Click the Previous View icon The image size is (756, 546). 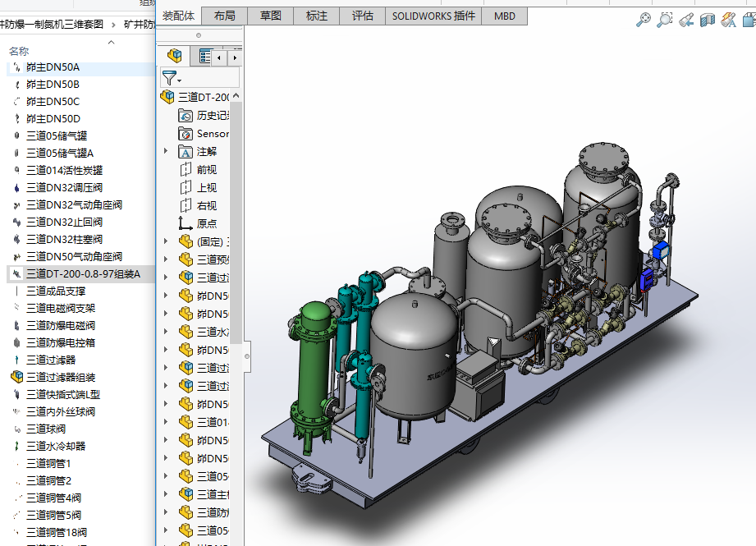686,21
